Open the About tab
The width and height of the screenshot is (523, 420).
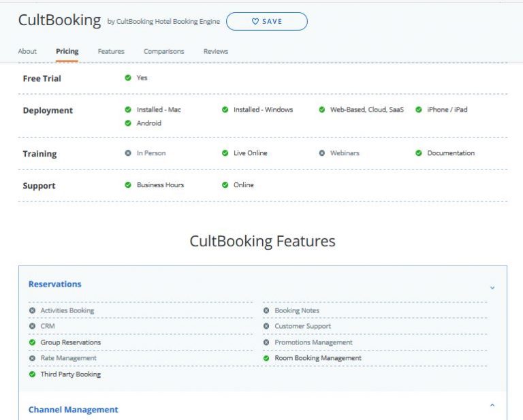(27, 51)
